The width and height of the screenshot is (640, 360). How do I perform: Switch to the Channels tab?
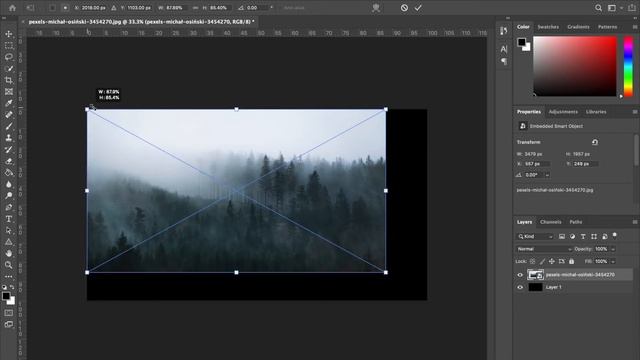point(551,222)
